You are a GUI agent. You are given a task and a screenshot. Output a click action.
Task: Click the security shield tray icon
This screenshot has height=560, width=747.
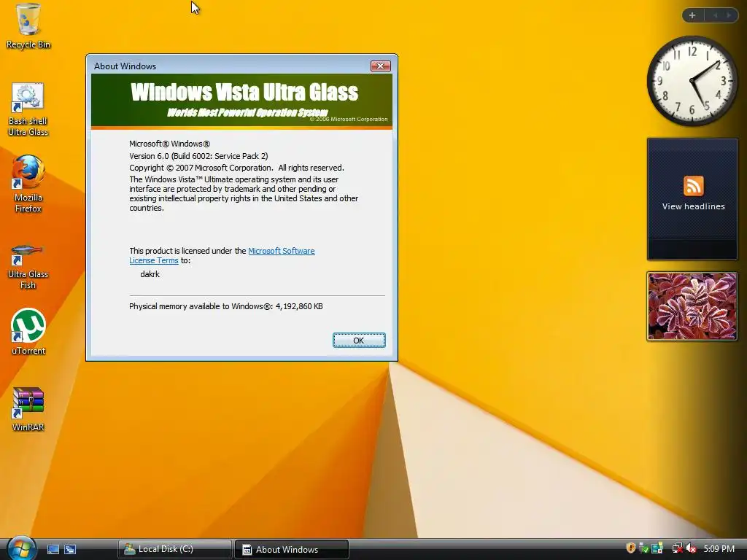(630, 548)
